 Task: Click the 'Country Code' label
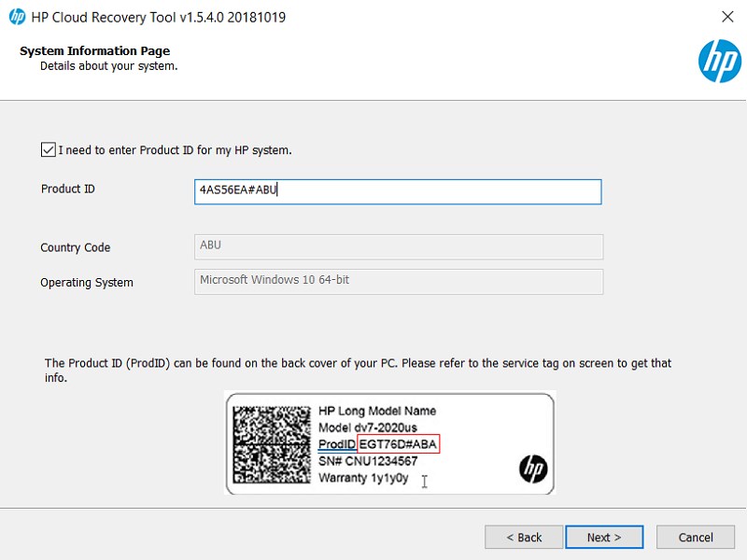(76, 247)
